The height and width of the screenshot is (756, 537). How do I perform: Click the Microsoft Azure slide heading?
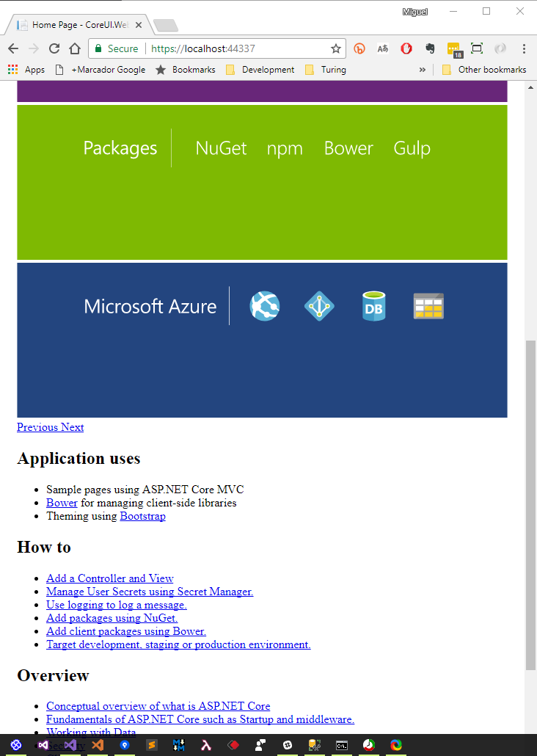tap(150, 306)
